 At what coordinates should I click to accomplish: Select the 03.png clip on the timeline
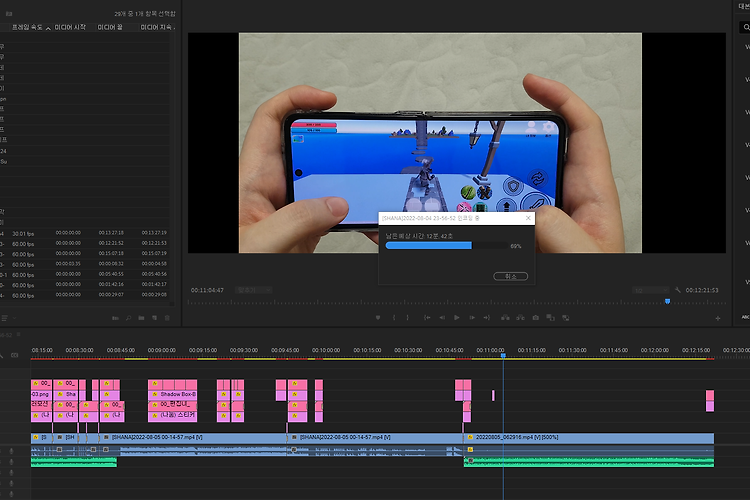pos(41,394)
